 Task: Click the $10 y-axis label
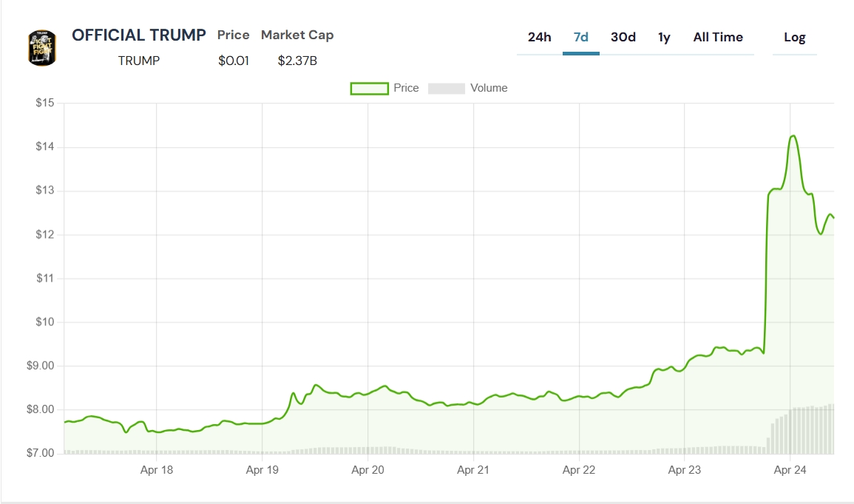(45, 321)
